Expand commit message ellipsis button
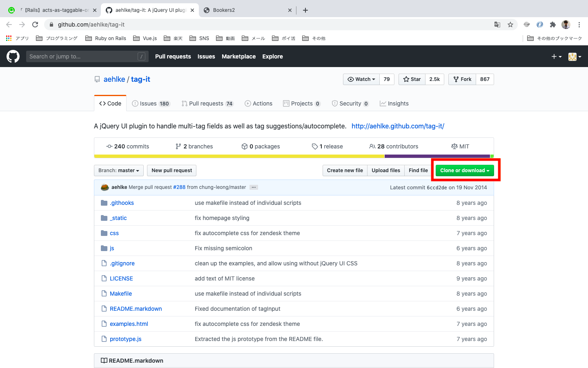The image size is (588, 368). point(254,187)
